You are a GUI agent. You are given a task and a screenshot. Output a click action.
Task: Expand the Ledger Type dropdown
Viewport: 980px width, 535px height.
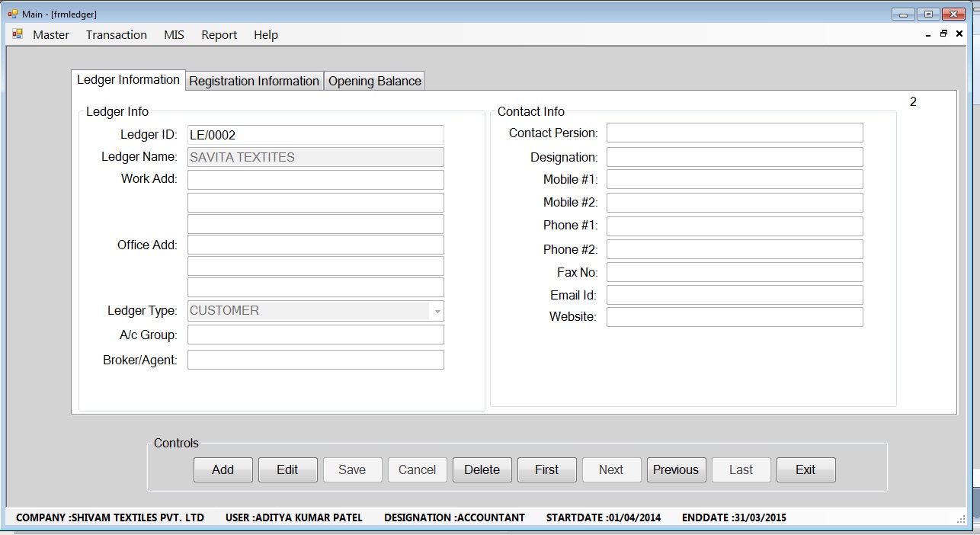tap(437, 311)
